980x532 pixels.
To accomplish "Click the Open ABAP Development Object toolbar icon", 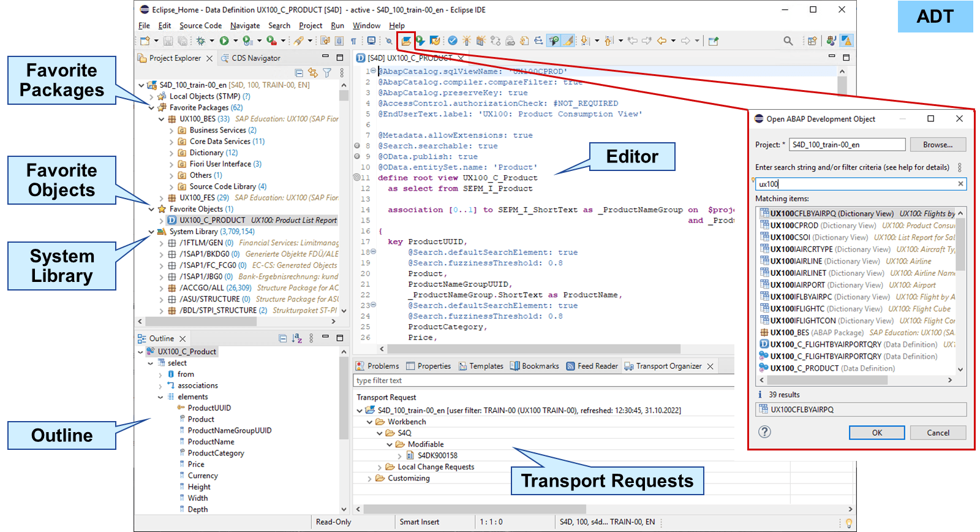I will 406,40.
